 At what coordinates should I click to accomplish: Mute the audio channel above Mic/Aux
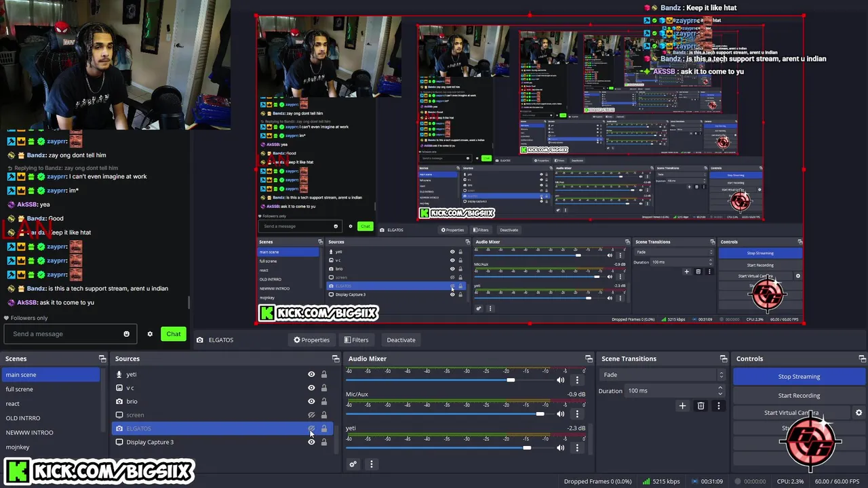coord(560,380)
